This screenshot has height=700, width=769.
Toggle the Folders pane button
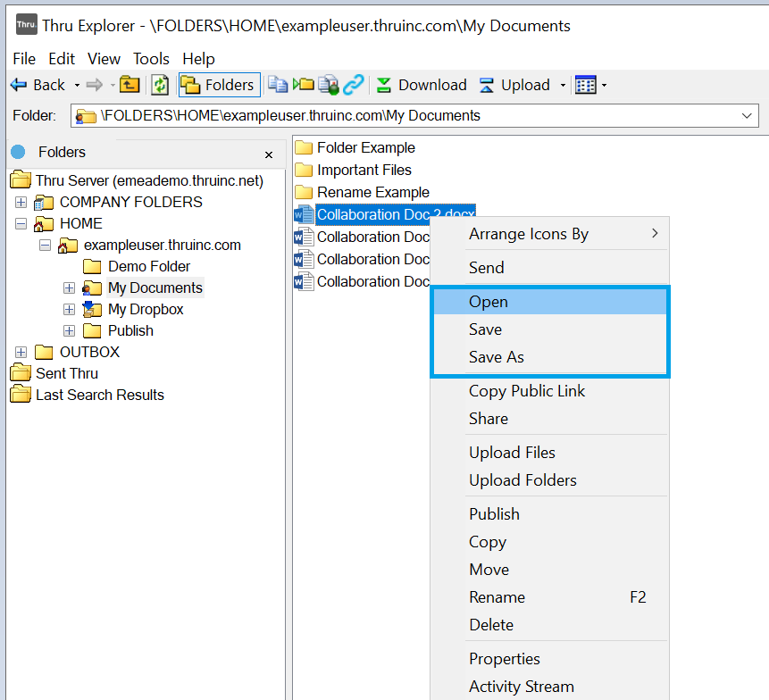220,85
